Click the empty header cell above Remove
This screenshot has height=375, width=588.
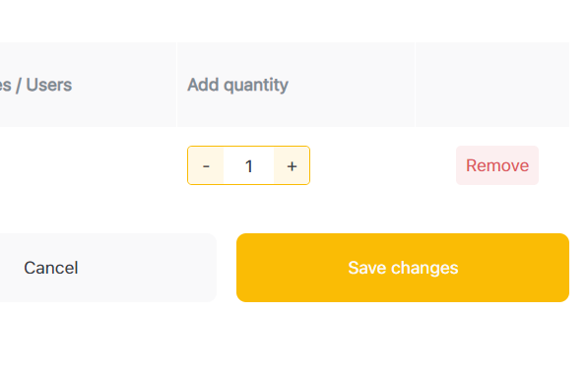coord(492,85)
